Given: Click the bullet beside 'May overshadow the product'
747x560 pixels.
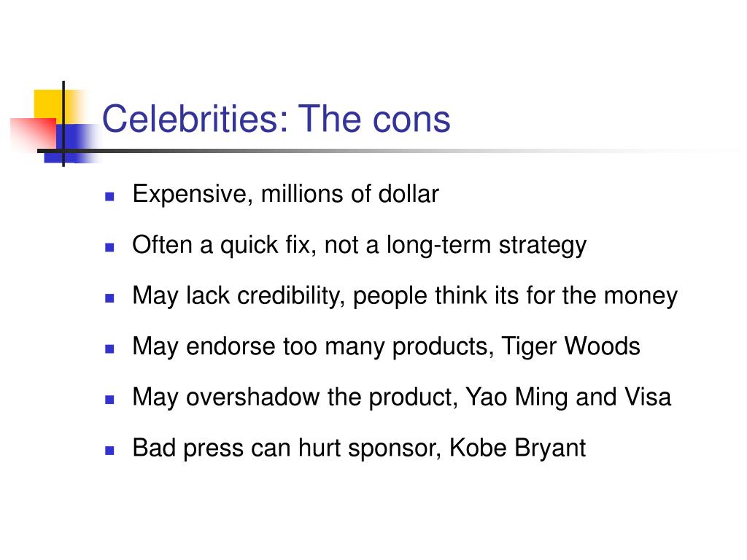Looking at the screenshot, I should [109, 400].
